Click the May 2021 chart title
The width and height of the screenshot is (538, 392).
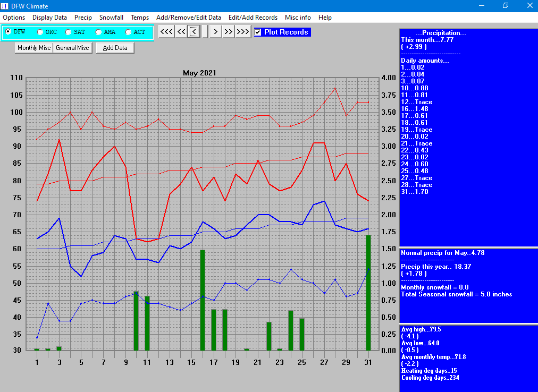pos(199,73)
